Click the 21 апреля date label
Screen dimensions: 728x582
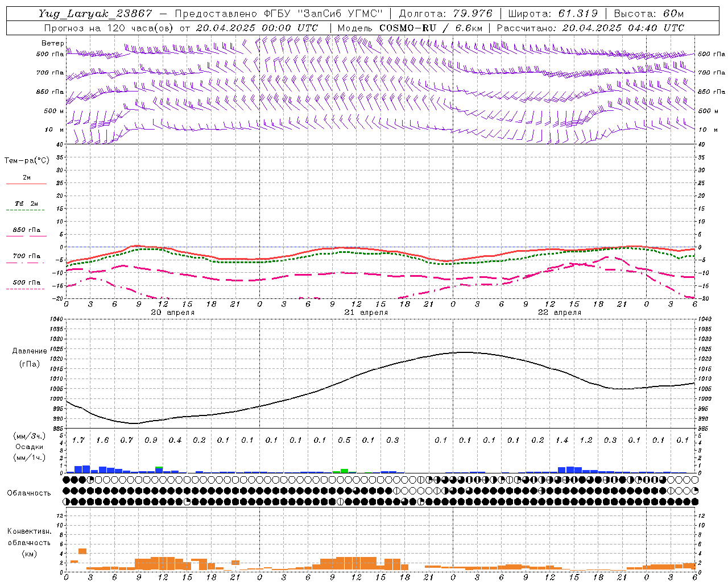[x=366, y=313]
